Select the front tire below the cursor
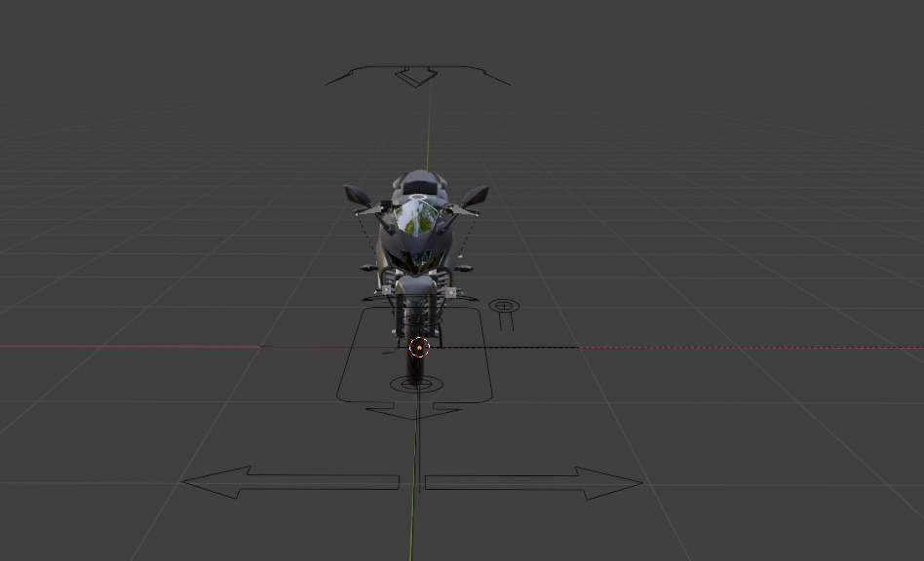The image size is (924, 561). point(416,368)
